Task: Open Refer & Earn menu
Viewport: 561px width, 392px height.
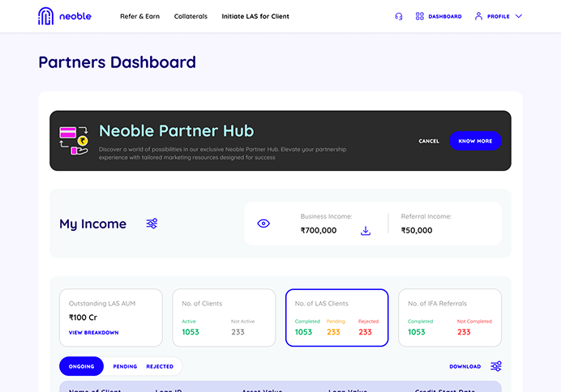Action: coord(140,16)
